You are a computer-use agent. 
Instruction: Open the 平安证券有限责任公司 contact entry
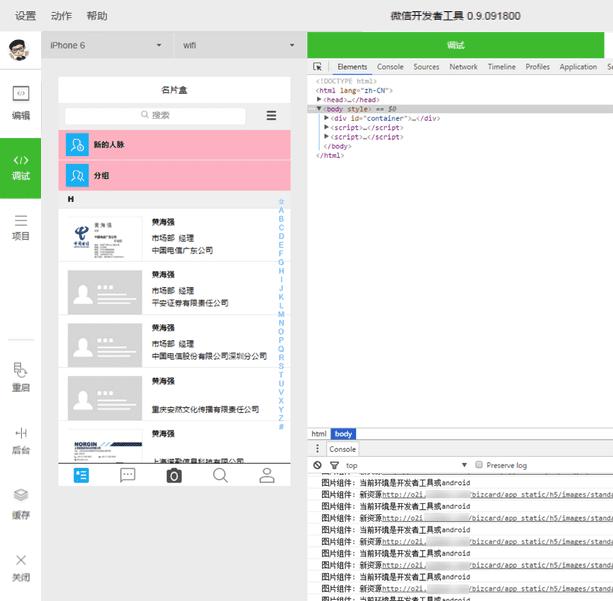pos(174,288)
